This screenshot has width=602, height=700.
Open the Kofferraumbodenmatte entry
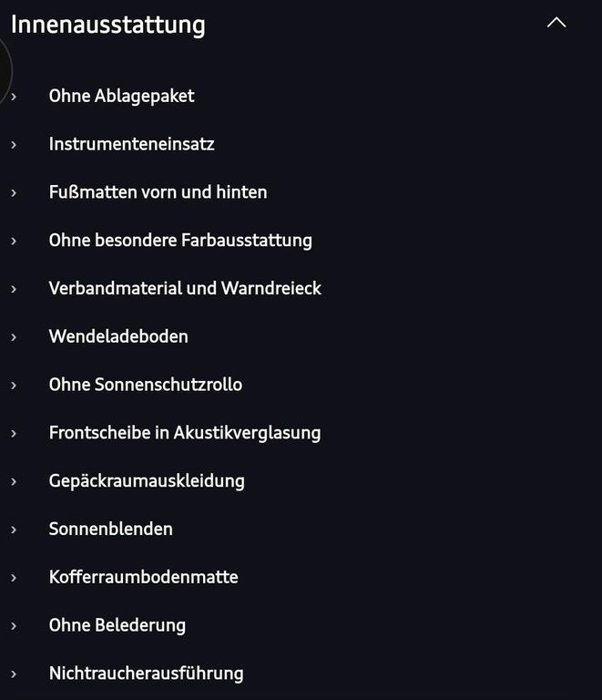[144, 577]
